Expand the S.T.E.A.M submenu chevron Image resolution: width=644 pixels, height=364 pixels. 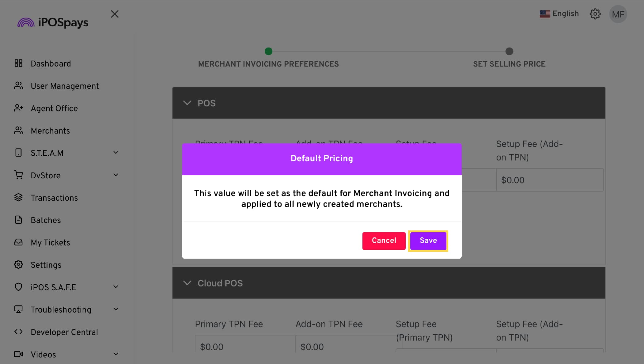click(x=116, y=153)
